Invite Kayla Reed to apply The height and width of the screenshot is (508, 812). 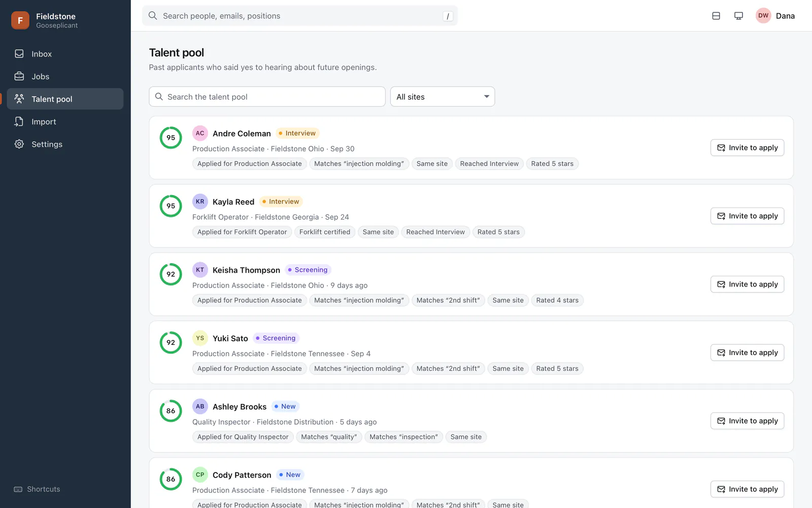pos(747,216)
